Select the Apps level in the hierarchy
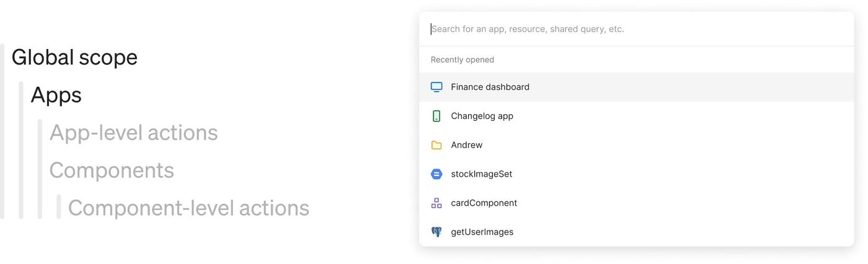 56,95
